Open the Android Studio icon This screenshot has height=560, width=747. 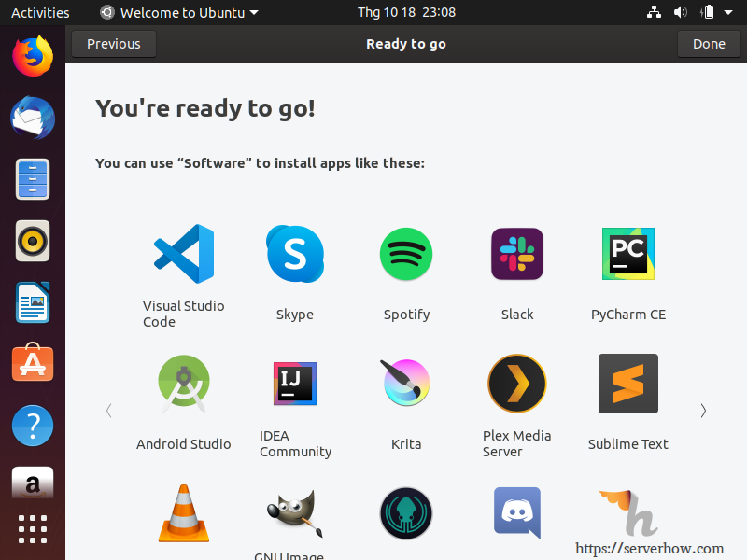(x=184, y=384)
